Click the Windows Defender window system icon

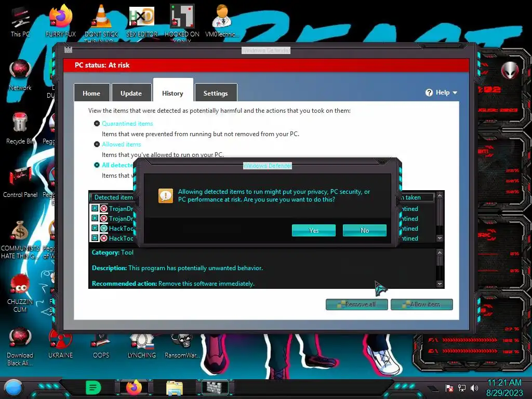[68, 50]
